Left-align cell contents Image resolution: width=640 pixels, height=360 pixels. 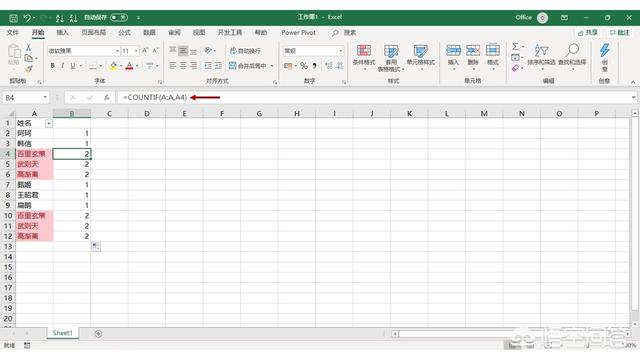point(173,65)
